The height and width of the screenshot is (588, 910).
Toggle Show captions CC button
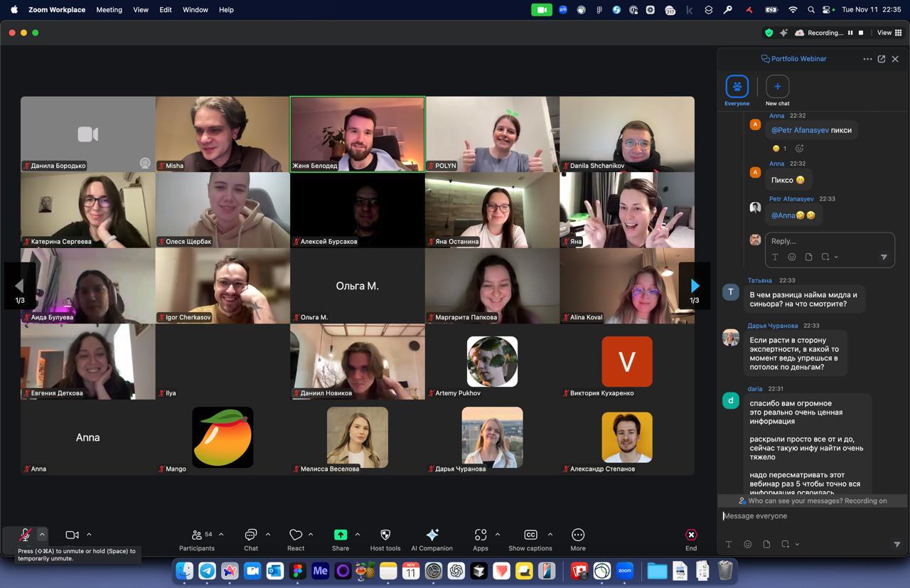[x=530, y=540]
